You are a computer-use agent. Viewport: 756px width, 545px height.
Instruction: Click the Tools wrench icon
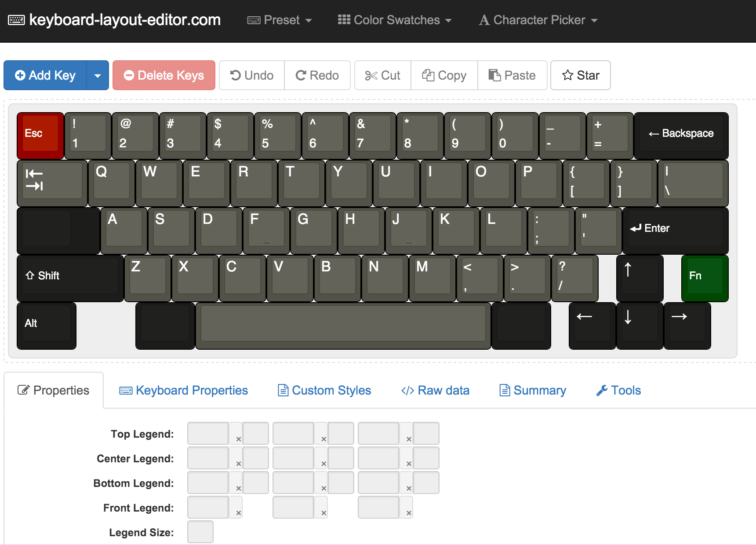(x=602, y=390)
